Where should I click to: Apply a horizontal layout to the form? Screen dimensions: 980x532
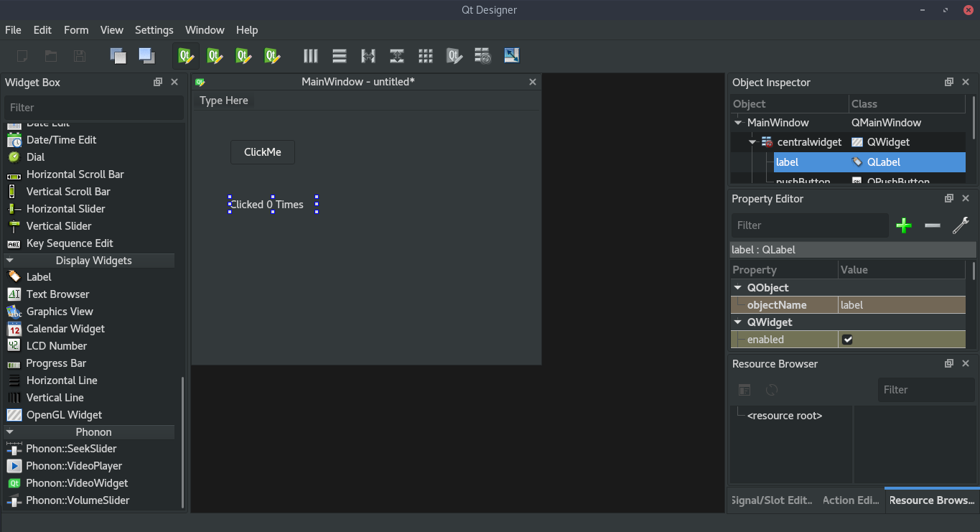coord(310,55)
